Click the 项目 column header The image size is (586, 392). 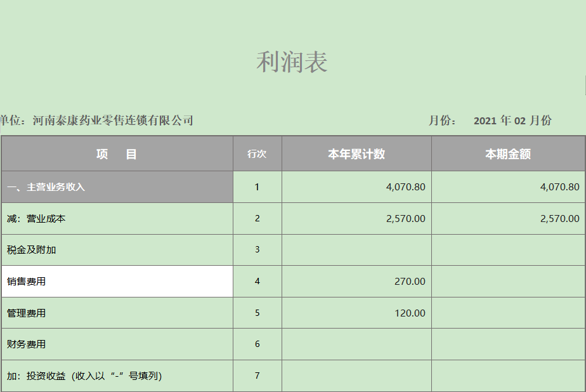(117, 154)
